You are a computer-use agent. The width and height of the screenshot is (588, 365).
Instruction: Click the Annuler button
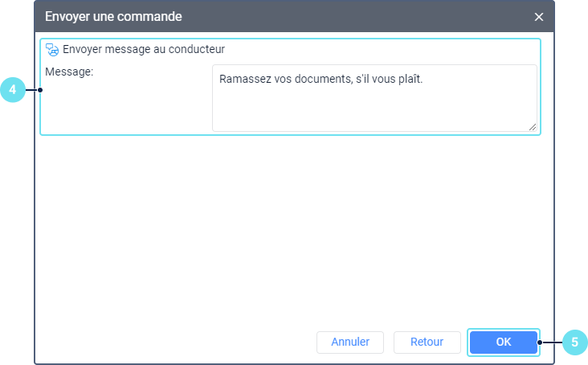click(350, 342)
